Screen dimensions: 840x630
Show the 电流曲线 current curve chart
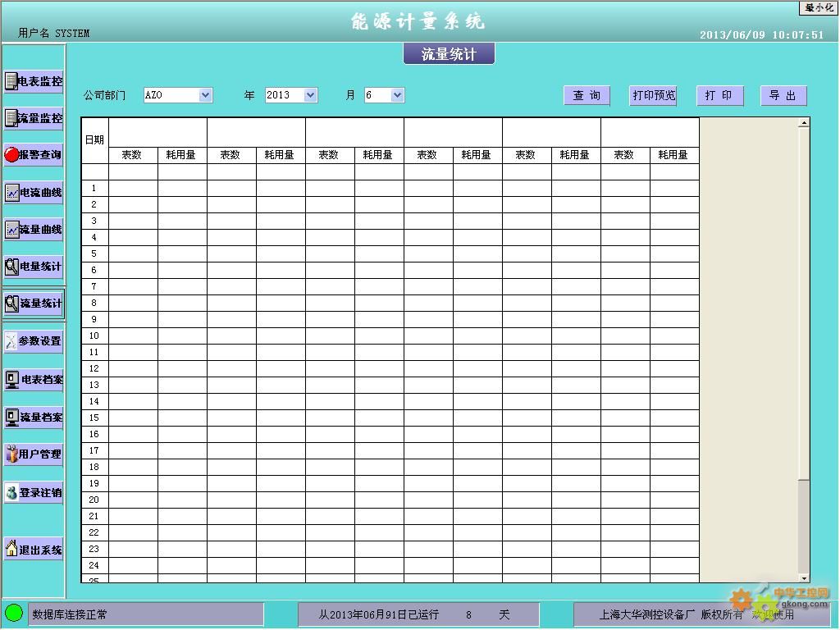point(34,193)
